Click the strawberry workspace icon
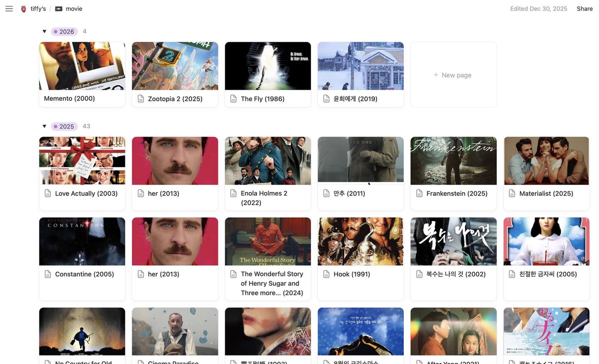 point(23,8)
